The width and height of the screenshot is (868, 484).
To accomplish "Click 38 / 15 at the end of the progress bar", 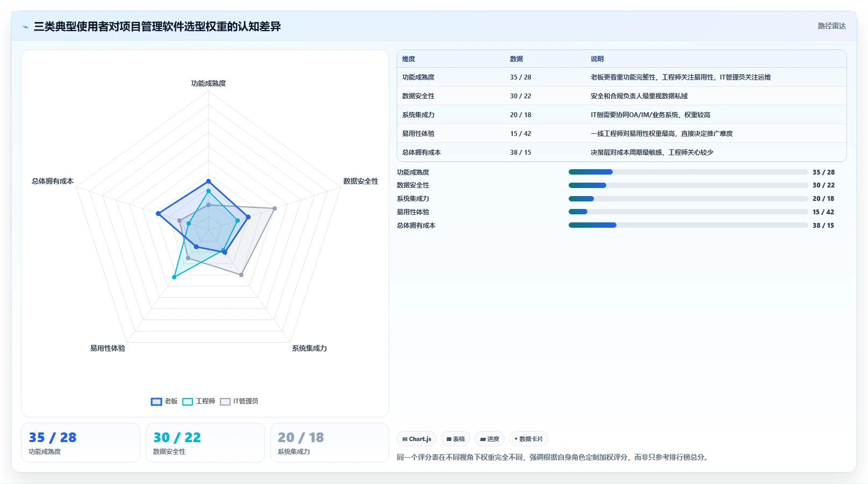I will click(823, 226).
